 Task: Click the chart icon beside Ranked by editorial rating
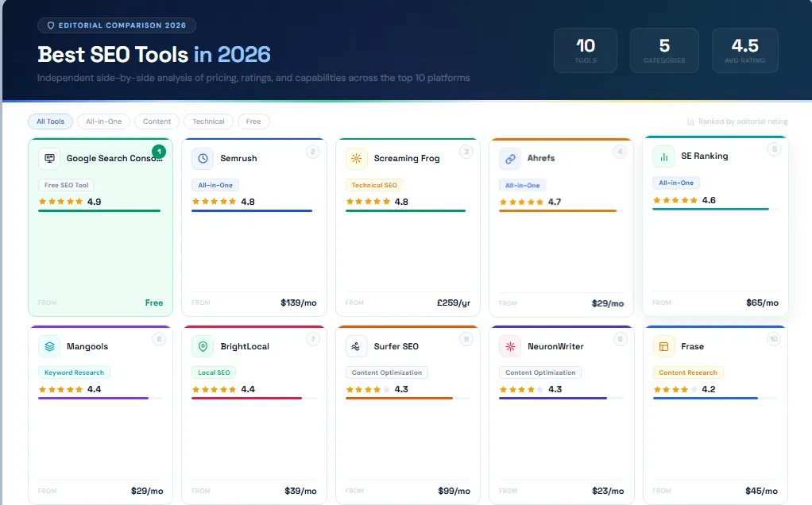pos(690,121)
